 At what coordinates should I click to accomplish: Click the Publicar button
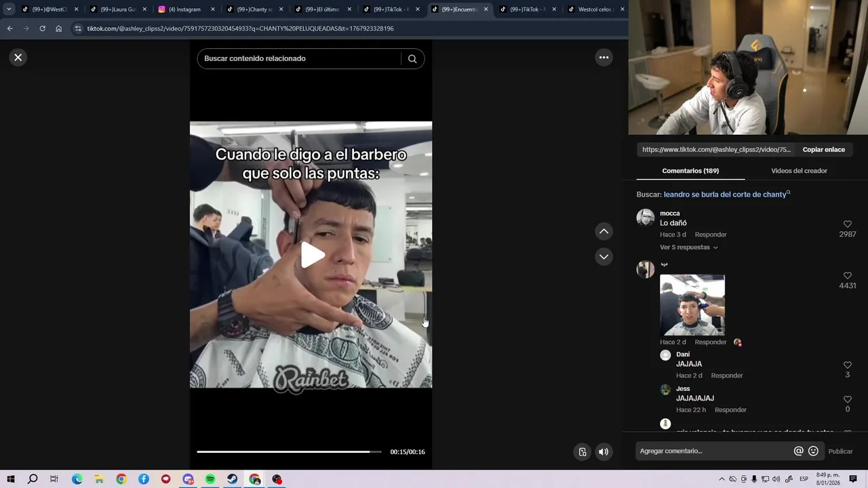(x=840, y=451)
